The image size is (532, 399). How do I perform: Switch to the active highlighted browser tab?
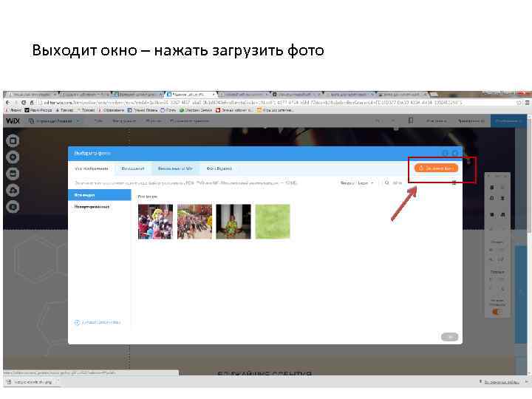(191, 95)
